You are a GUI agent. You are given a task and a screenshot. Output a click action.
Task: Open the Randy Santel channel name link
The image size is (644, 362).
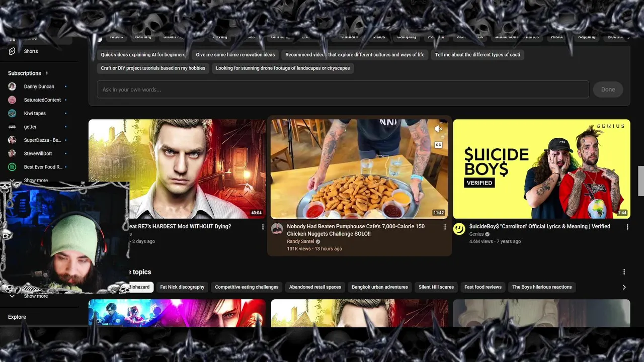pos(300,241)
